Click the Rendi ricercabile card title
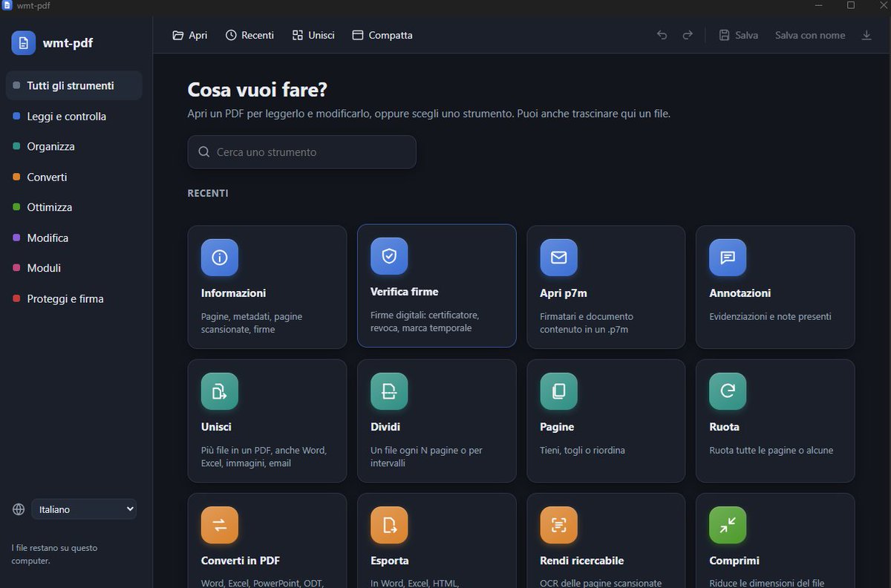The image size is (891, 588). (x=581, y=561)
